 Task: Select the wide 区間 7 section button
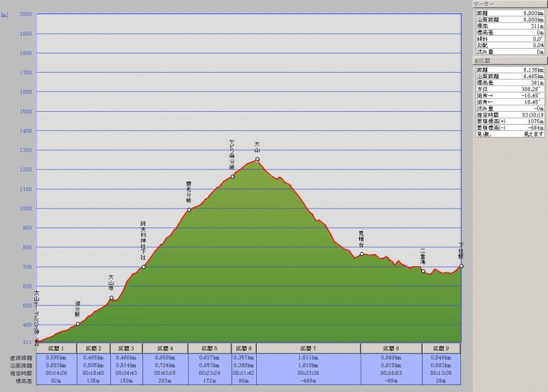[x=309, y=348]
